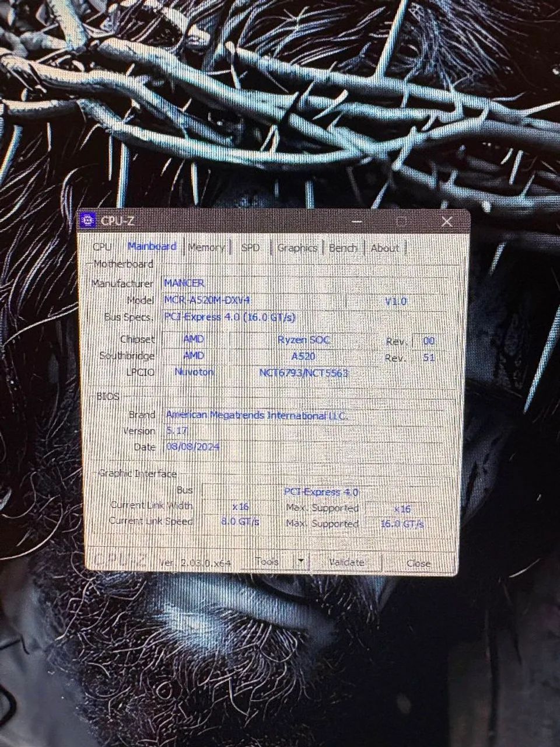The height and width of the screenshot is (747, 560).
Task: Click the AMD southbridge vendor field
Action: [x=194, y=355]
